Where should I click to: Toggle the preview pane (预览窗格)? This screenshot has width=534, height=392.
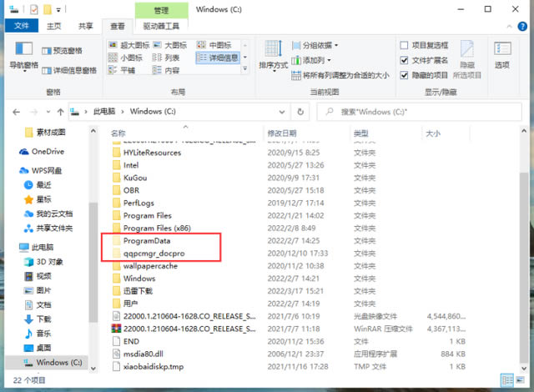[62, 51]
